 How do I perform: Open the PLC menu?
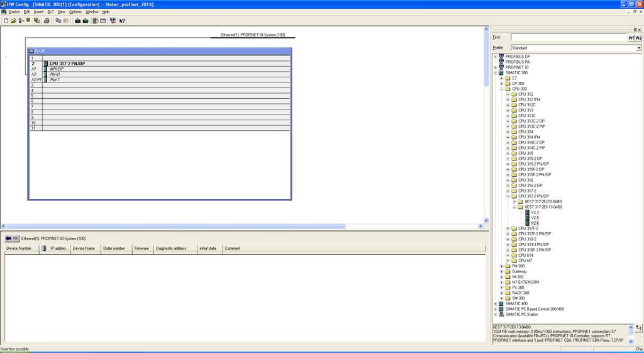pyautogui.click(x=50, y=12)
